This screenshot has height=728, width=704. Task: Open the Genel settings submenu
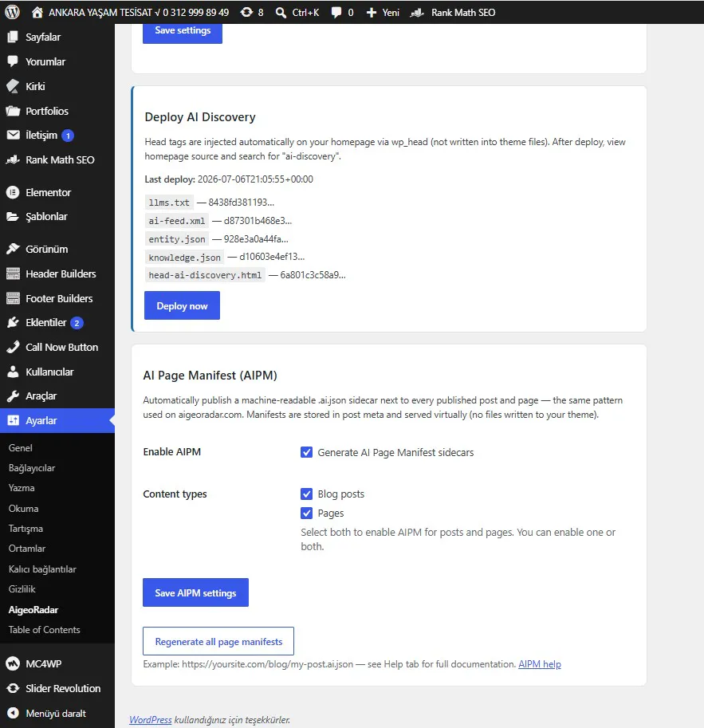click(21, 447)
